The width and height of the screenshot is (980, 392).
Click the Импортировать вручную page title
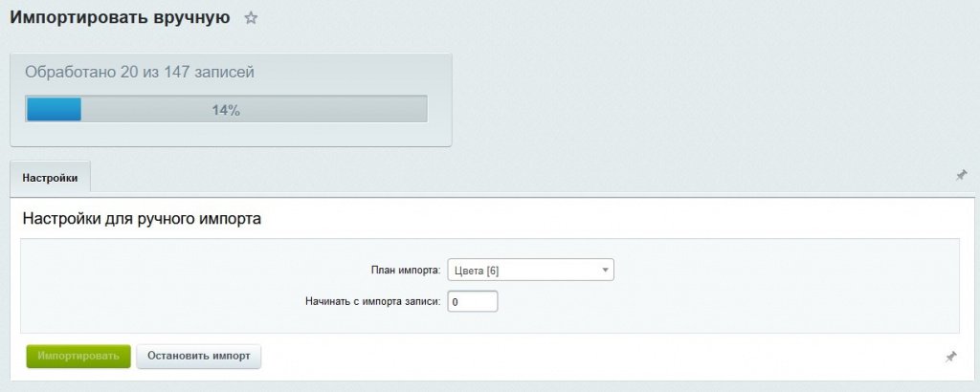pos(120,18)
